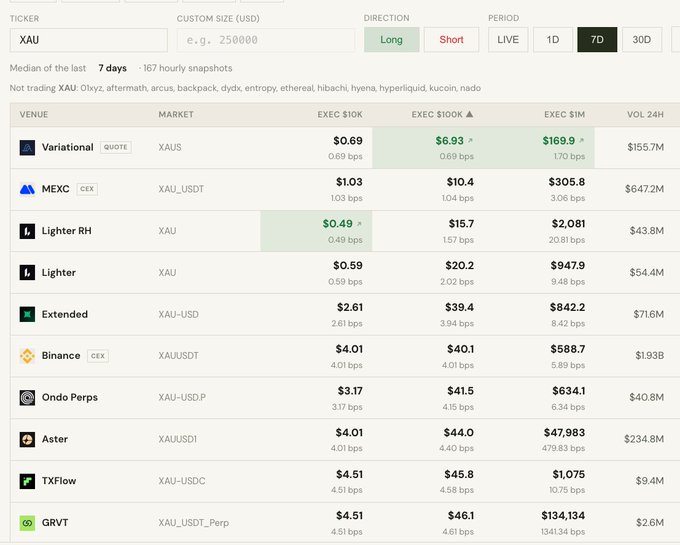Screen dimensions: 680x545
Task: Click the QUOTE badge next to Variational
Action: click(x=116, y=147)
